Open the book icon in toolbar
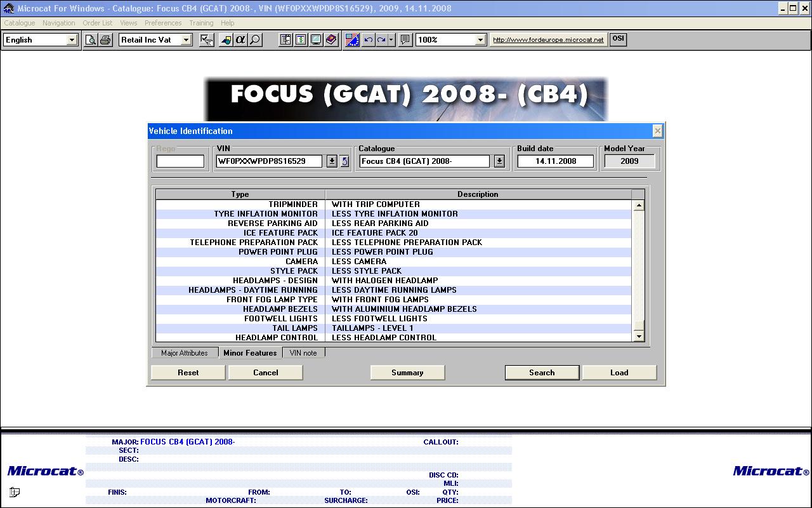Image resolution: width=812 pixels, height=508 pixels. (331, 39)
